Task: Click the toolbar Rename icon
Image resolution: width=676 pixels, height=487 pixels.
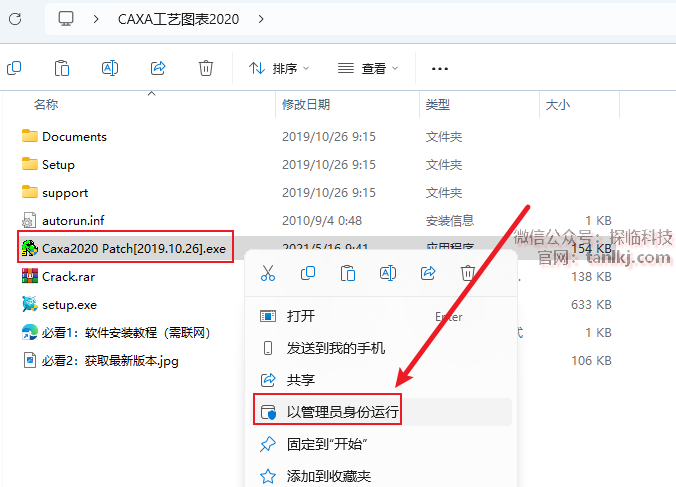Action: coord(110,68)
